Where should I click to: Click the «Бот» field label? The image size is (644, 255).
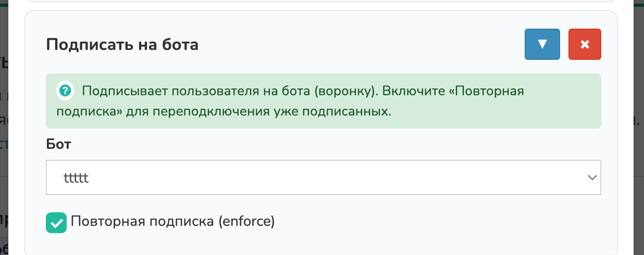point(58,144)
